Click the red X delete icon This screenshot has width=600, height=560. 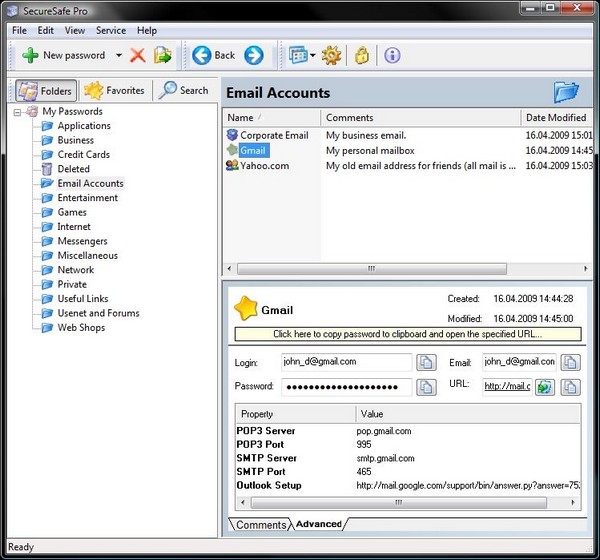point(137,55)
